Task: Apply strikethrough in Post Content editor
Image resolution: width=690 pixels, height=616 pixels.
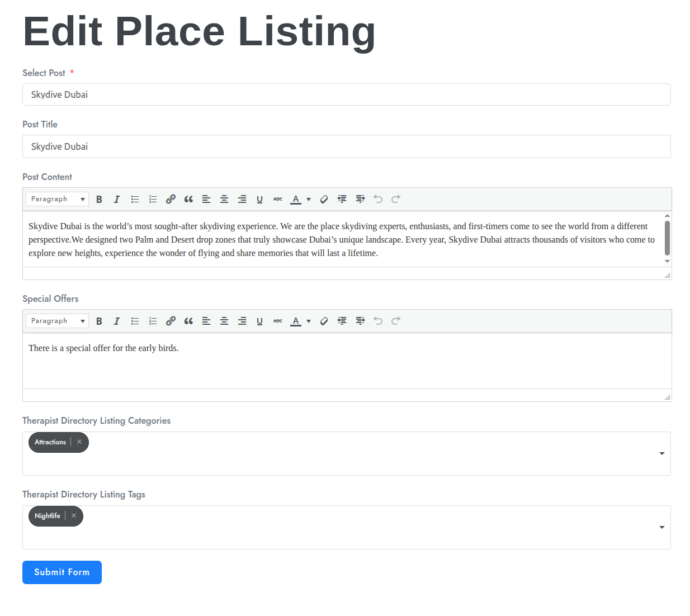Action: (278, 200)
